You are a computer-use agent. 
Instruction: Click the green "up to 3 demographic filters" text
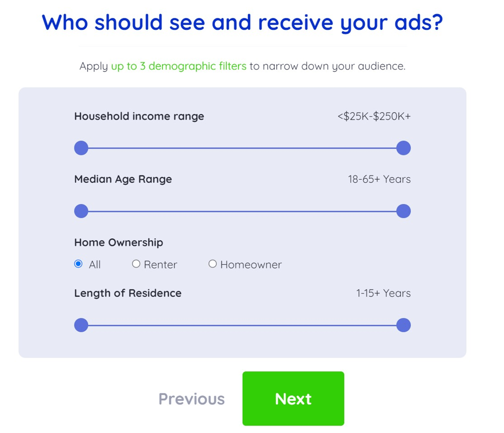coord(179,66)
